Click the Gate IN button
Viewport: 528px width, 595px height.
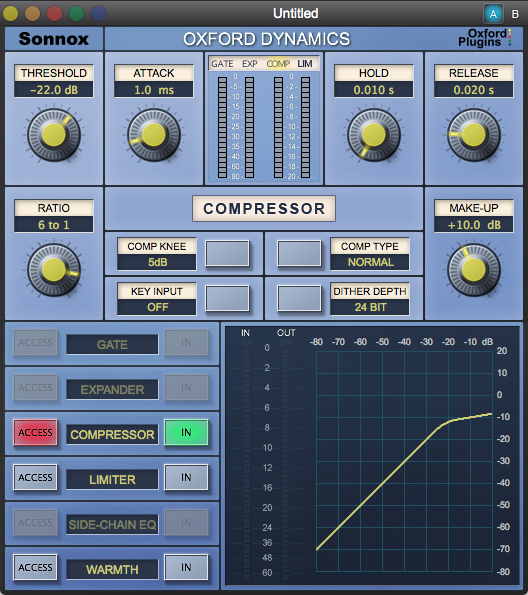[186, 342]
